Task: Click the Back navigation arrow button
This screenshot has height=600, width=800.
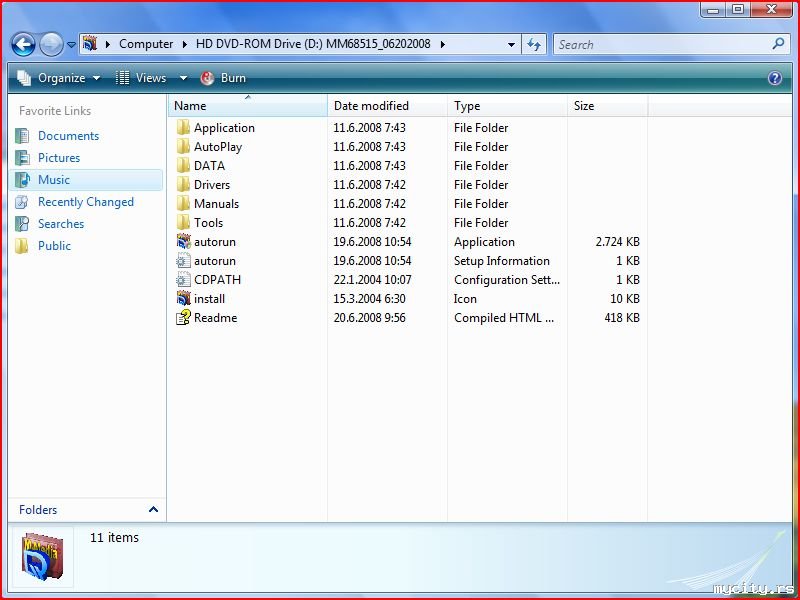Action: tap(23, 44)
